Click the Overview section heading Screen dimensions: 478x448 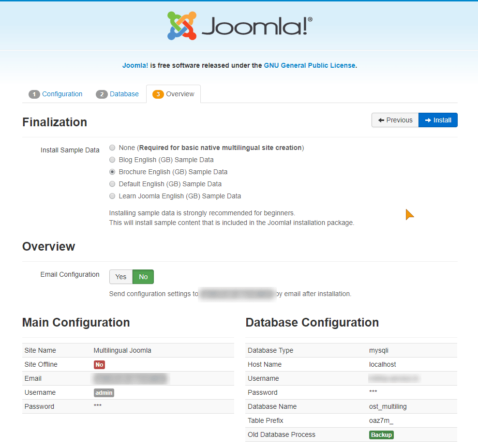pos(49,247)
